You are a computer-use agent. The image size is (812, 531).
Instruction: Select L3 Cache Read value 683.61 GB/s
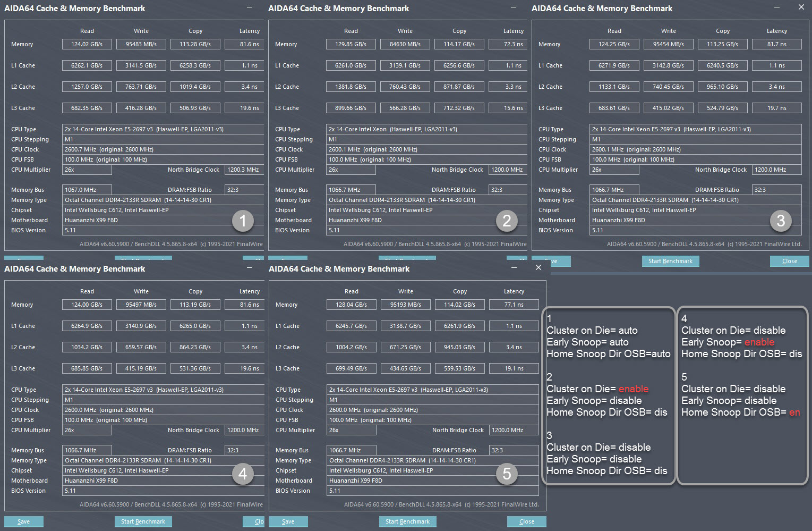pos(614,108)
